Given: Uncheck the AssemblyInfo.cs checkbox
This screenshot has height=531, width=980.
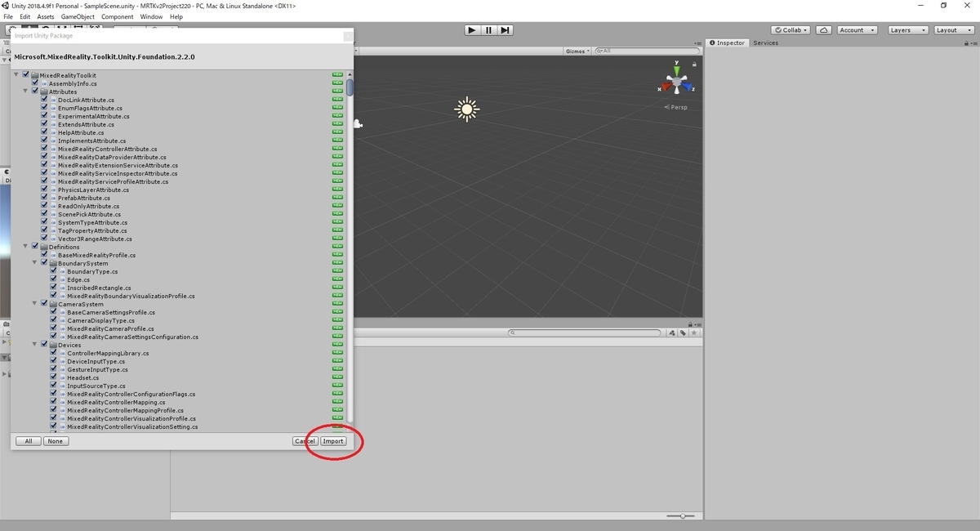Looking at the screenshot, I should [35, 83].
